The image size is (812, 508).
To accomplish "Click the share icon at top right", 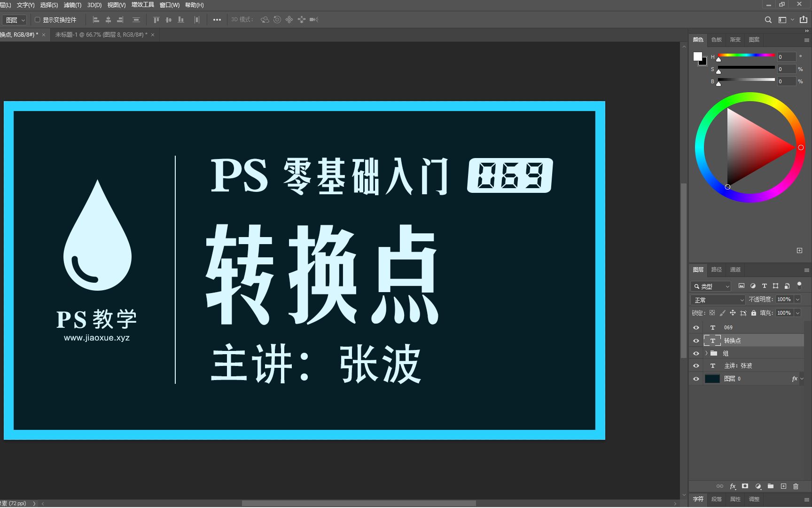I will pos(804,20).
